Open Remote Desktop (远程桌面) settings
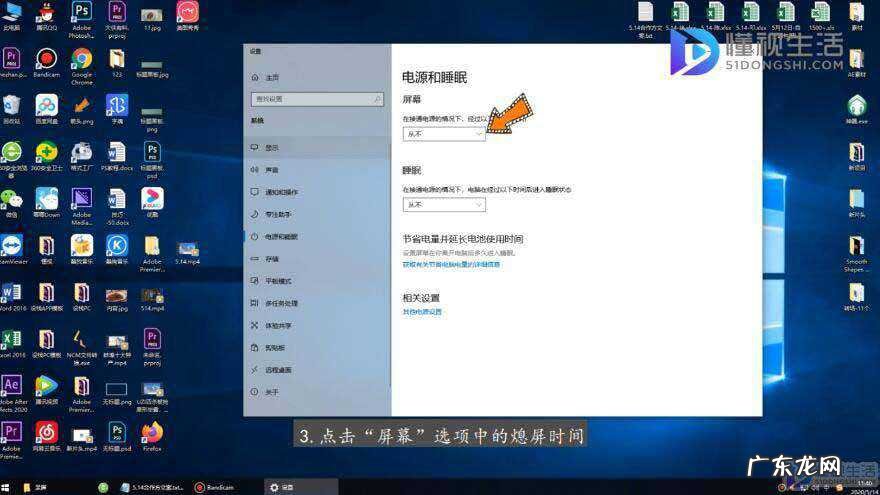 tap(317, 370)
